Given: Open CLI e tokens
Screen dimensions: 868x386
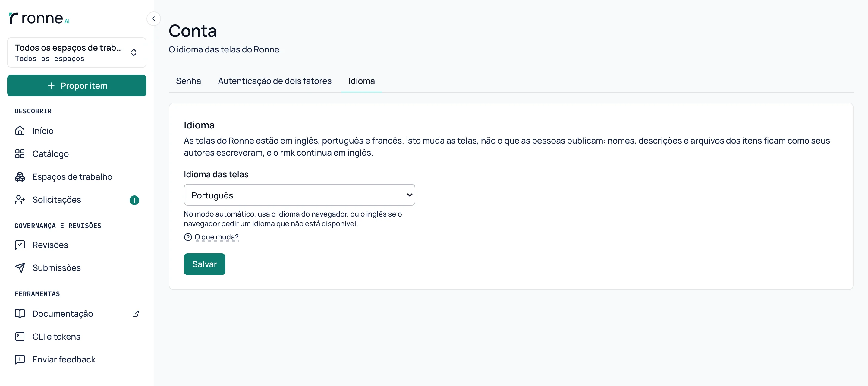Looking at the screenshot, I should point(77,337).
